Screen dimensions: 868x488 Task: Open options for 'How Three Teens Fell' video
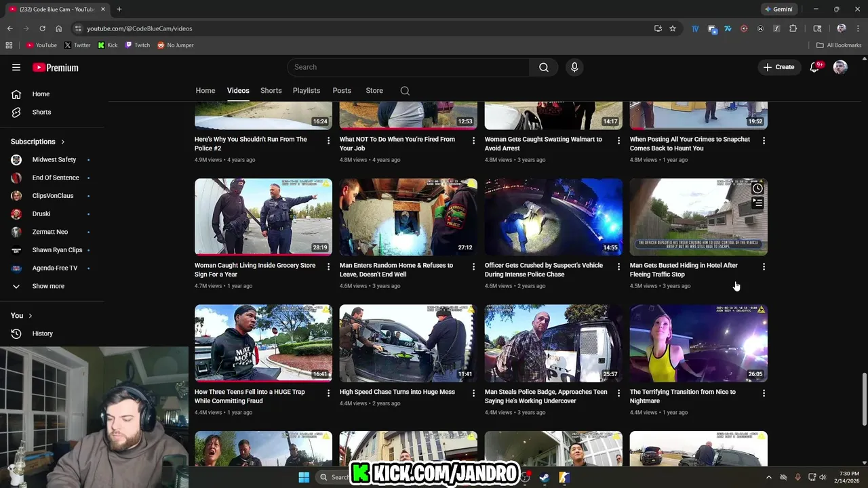click(x=329, y=393)
